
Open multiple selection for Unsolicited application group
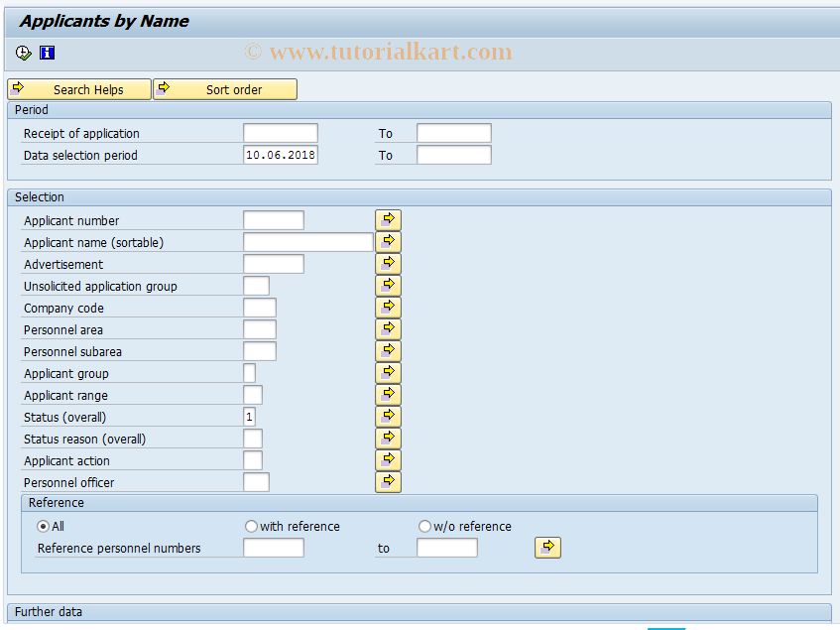pos(389,285)
